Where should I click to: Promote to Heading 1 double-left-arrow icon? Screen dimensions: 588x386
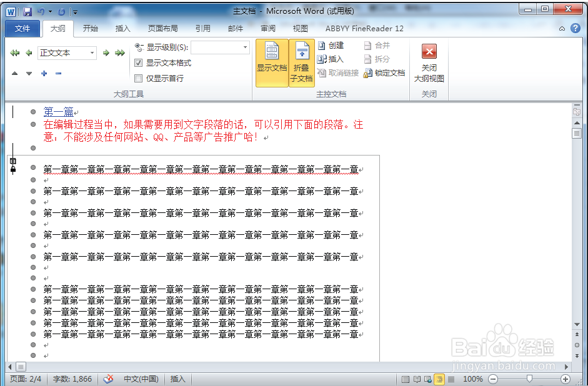[x=15, y=53]
